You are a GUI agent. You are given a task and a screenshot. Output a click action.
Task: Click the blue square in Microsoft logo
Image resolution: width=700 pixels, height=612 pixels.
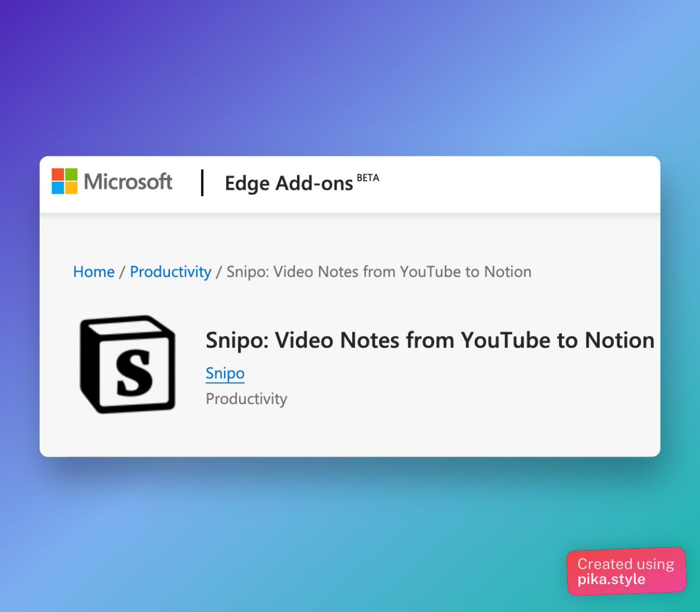(57, 188)
